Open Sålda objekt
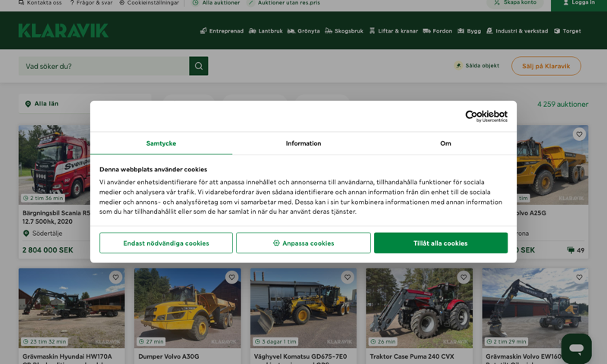Image resolution: width=607 pixels, height=364 pixels. (477, 66)
